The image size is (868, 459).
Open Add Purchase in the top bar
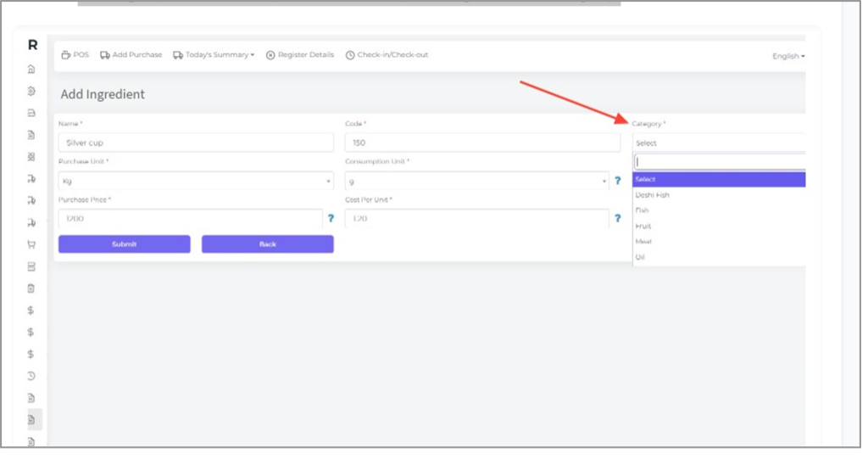tap(131, 55)
